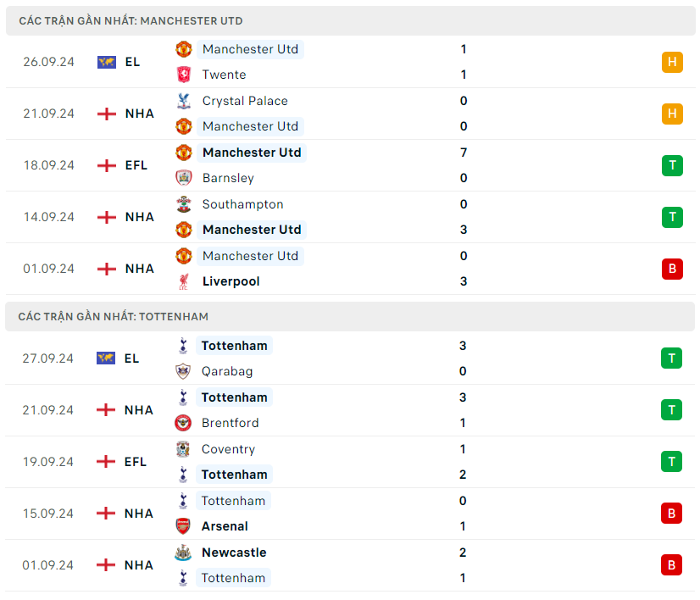The image size is (700, 600).
Task: Click red B badge for Arsenal match
Action: [671, 514]
